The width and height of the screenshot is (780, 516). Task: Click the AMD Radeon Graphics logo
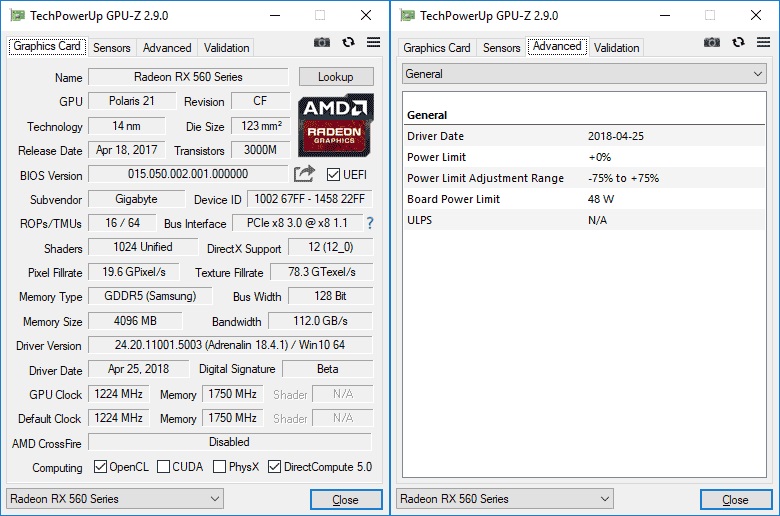click(x=335, y=125)
